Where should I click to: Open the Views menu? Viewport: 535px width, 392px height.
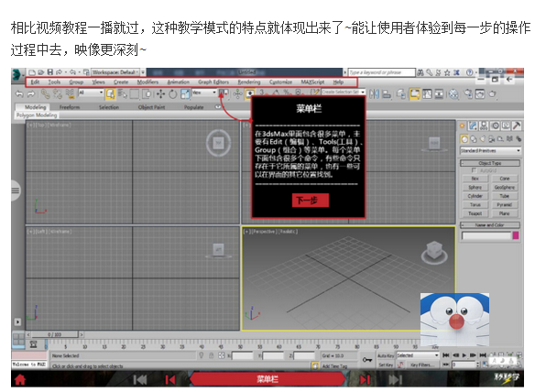[x=98, y=82]
